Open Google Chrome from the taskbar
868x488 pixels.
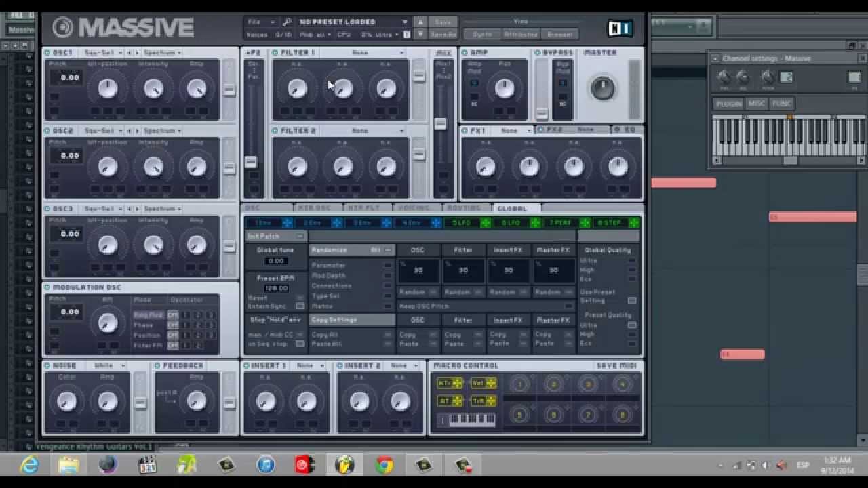coord(384,465)
